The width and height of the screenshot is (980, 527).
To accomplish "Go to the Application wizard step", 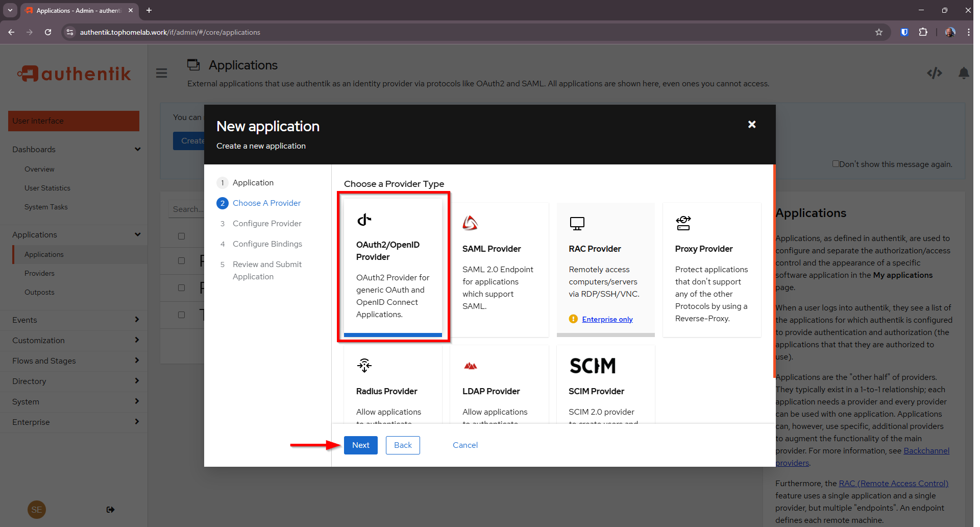I will coord(253,183).
